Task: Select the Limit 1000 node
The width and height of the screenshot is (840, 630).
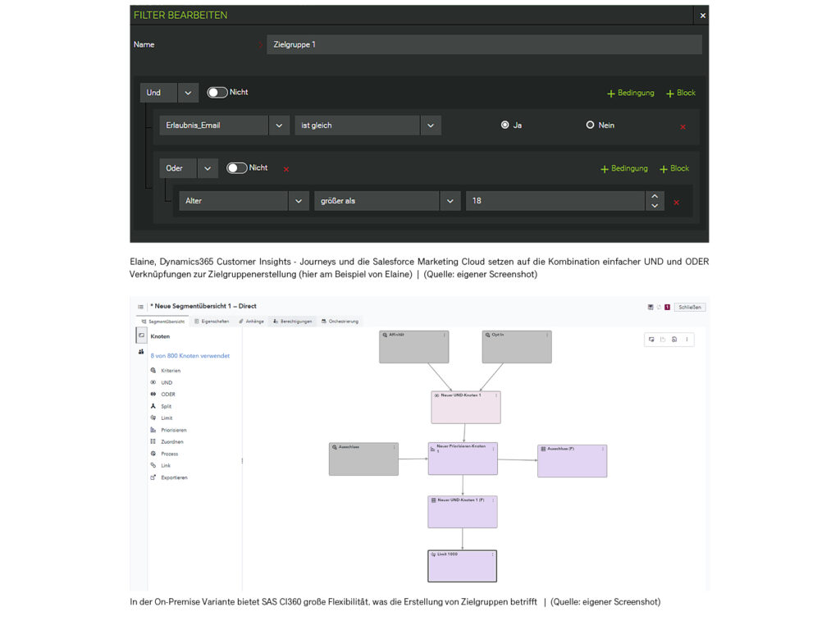Action: click(463, 566)
